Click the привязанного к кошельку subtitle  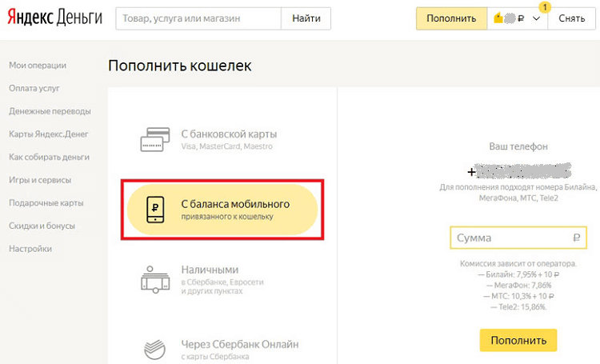[x=227, y=217]
